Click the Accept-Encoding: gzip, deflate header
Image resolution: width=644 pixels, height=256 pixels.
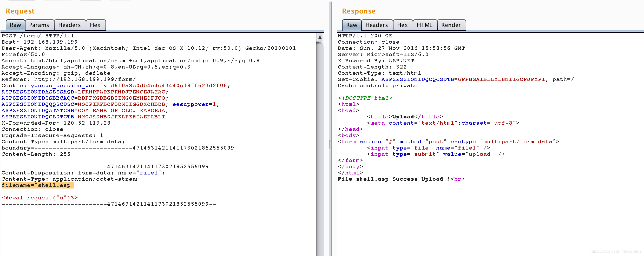tap(56, 73)
